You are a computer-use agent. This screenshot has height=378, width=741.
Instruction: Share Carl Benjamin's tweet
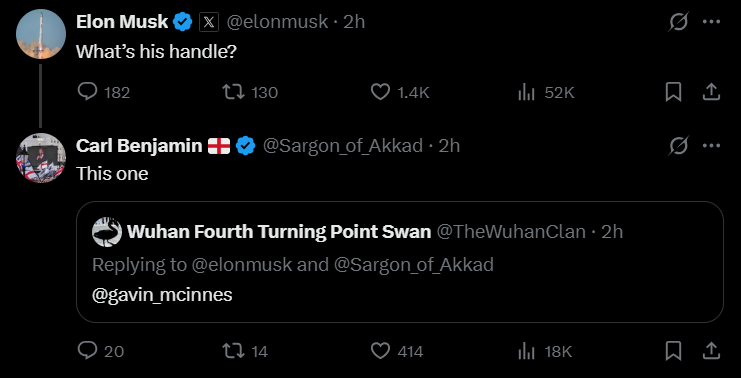click(711, 351)
